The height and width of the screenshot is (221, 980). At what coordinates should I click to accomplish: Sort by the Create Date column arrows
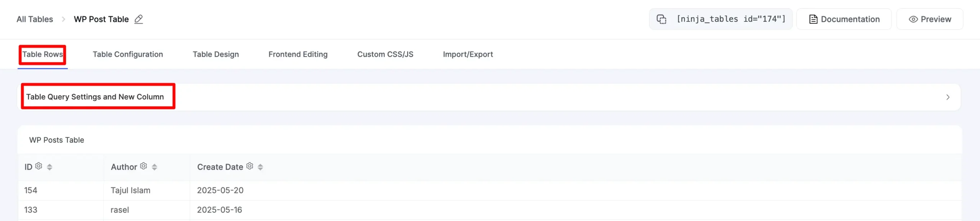click(260, 167)
